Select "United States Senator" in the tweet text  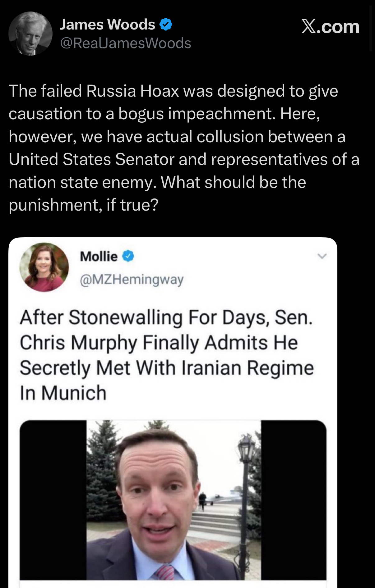point(91,159)
